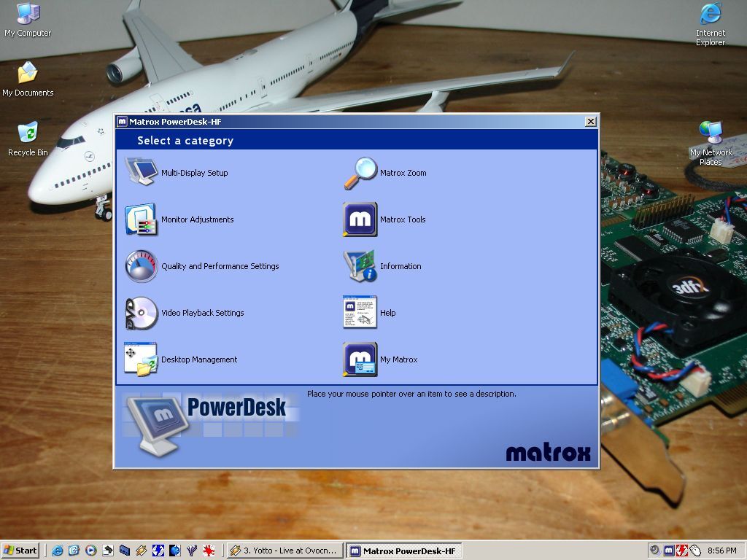Launch the Matrox Zoom magnifier icon
The image size is (747, 560).
pos(360,172)
